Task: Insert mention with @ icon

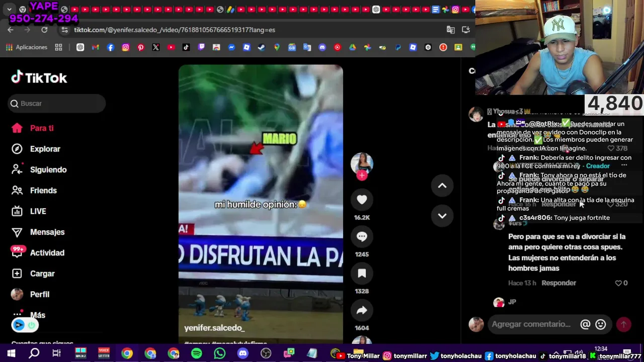Action: (x=585, y=324)
